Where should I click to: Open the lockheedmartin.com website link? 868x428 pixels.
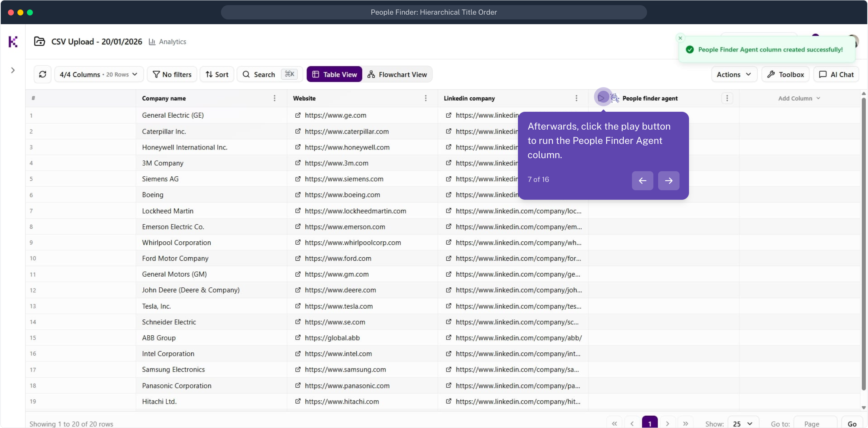coord(355,211)
